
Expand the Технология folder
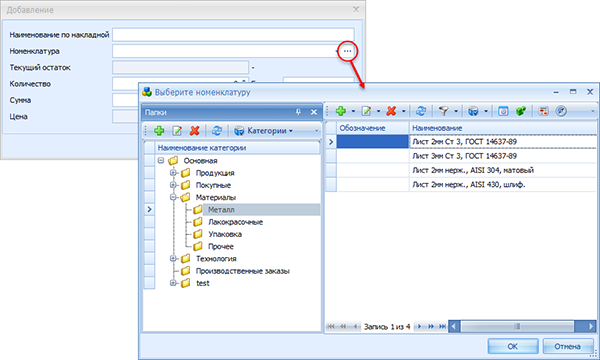click(173, 259)
